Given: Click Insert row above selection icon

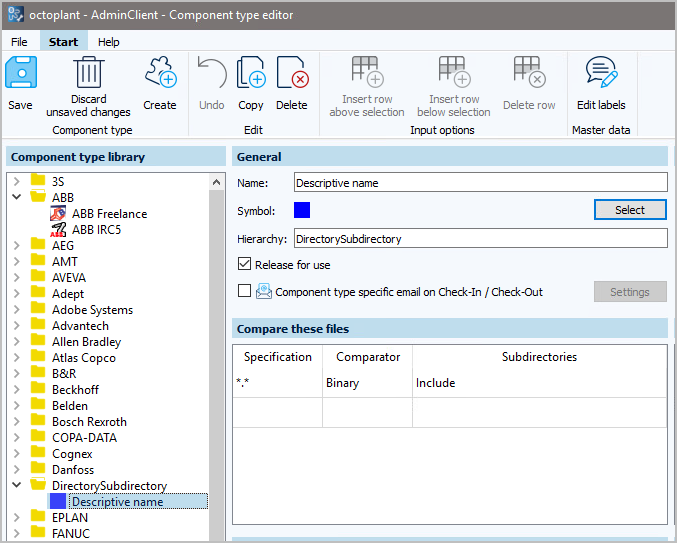Looking at the screenshot, I should (367, 72).
